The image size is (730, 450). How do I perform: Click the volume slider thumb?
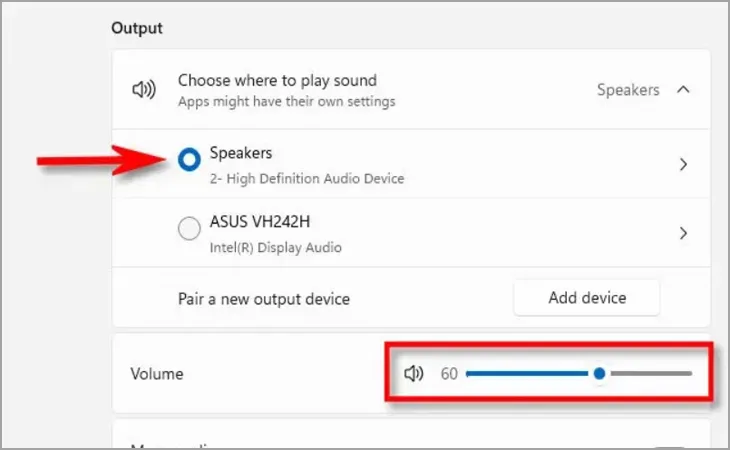click(599, 374)
